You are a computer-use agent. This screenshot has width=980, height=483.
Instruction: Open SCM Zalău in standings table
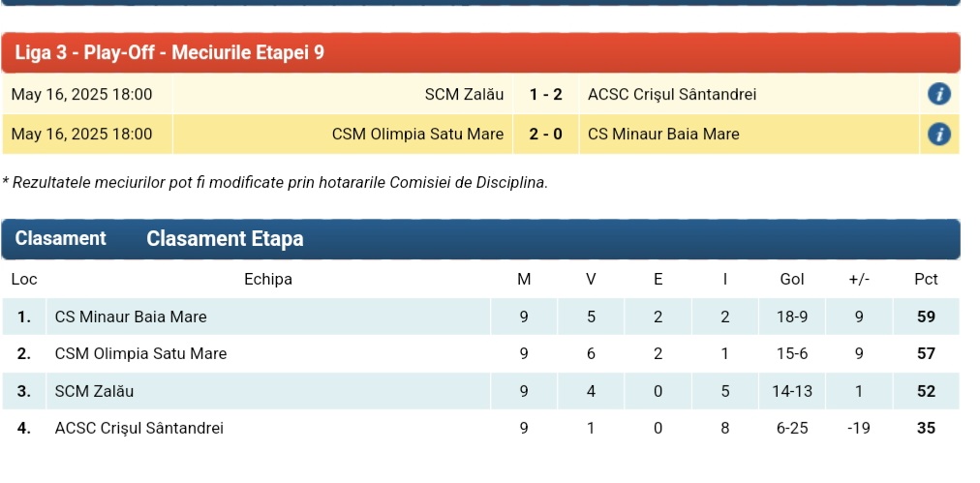[94, 391]
